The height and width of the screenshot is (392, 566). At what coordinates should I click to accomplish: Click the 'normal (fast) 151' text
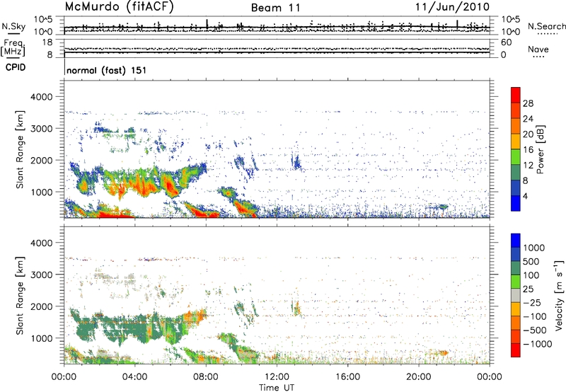click(107, 70)
